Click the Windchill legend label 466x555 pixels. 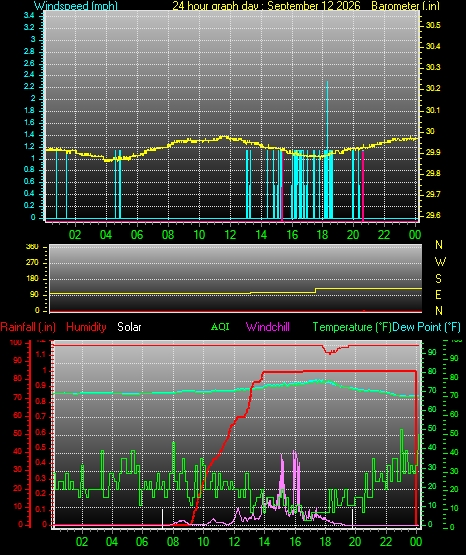(x=268, y=326)
